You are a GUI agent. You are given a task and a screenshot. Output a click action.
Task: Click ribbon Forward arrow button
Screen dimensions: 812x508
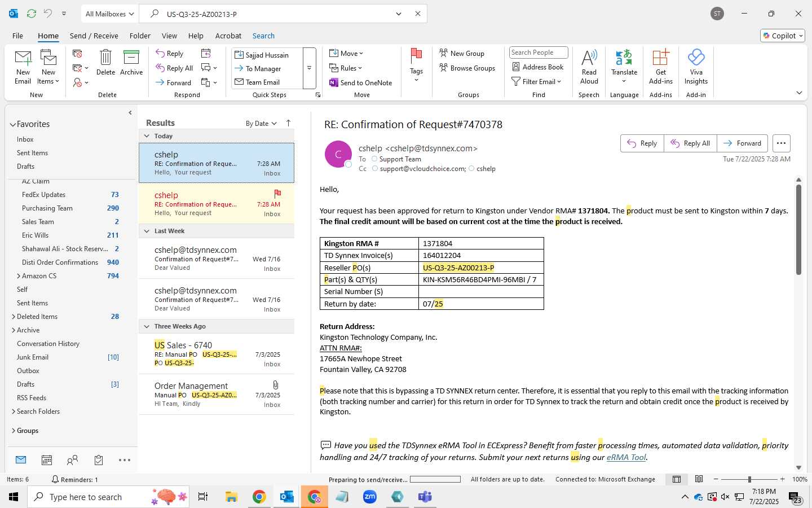pyautogui.click(x=174, y=82)
